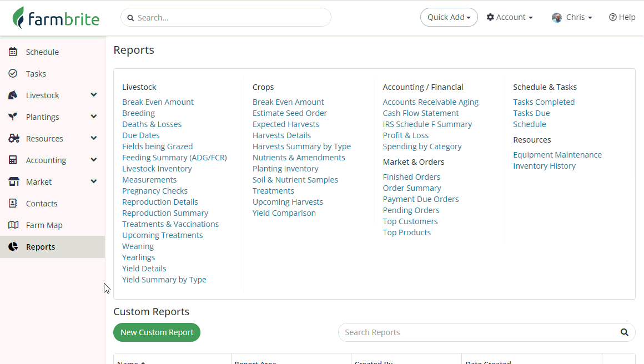Open Profit & Loss report

tap(405, 135)
